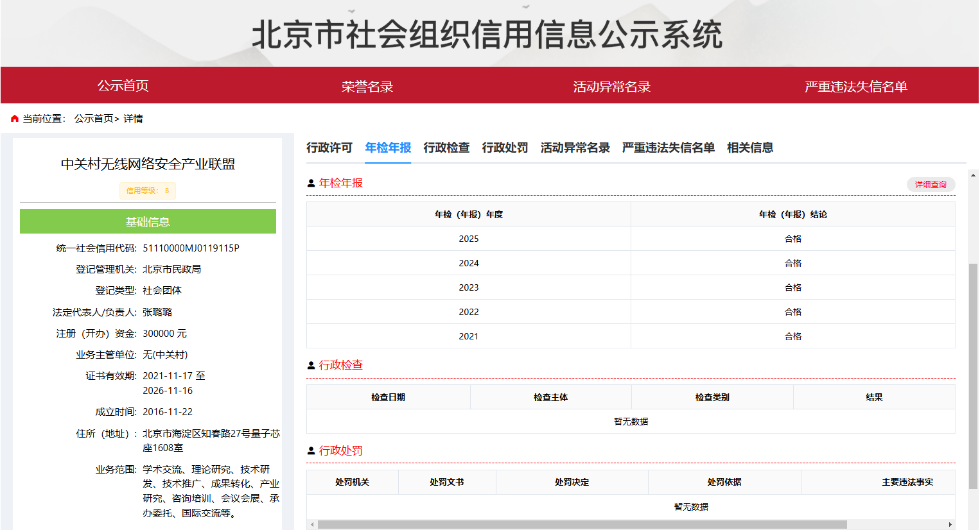Click the establishment date 2016-11-22
980x530 pixels.
click(x=168, y=412)
